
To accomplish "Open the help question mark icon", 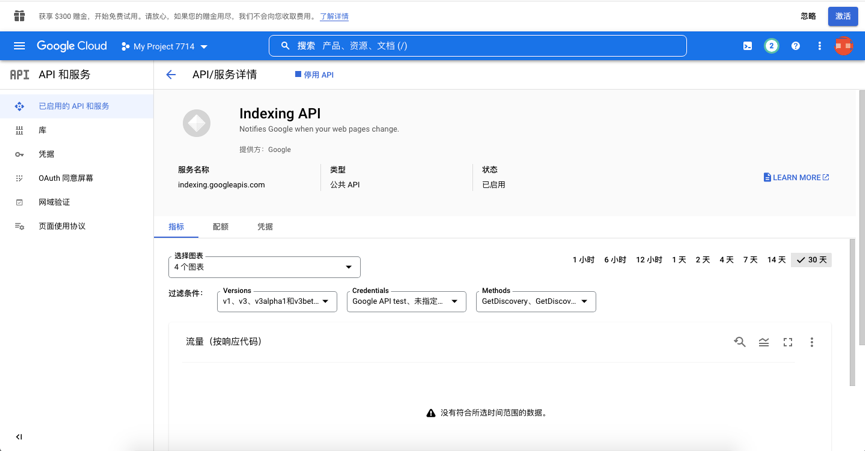I will click(795, 46).
